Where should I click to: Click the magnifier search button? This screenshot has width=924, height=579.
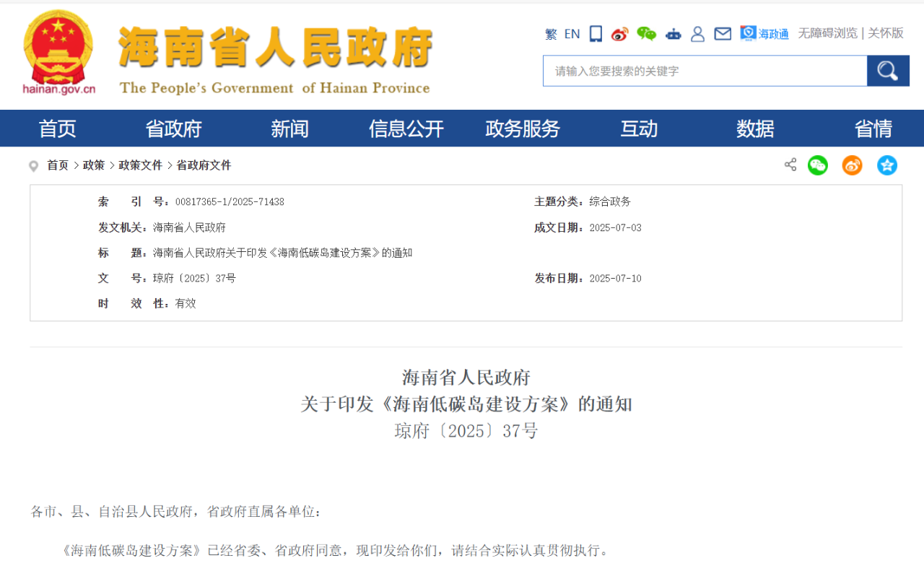(x=888, y=71)
